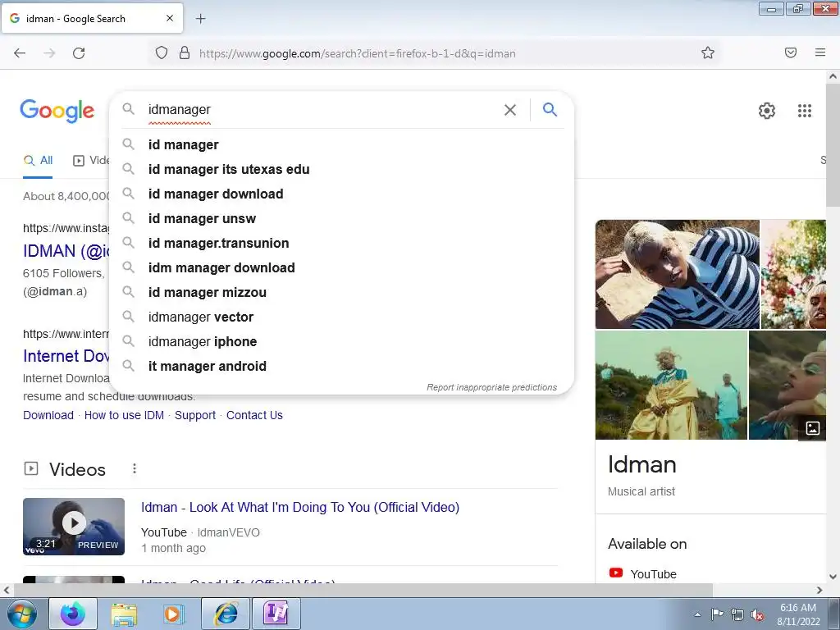This screenshot has height=630, width=840.
Task: Save page to Pocket
Action: (791, 52)
